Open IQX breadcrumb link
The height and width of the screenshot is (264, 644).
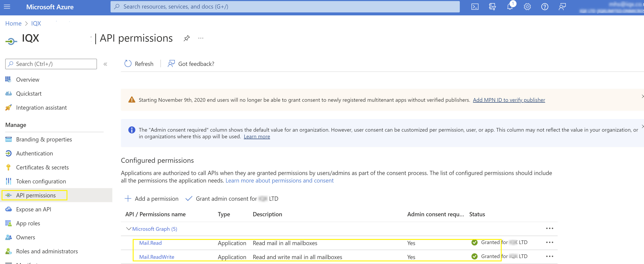click(36, 24)
